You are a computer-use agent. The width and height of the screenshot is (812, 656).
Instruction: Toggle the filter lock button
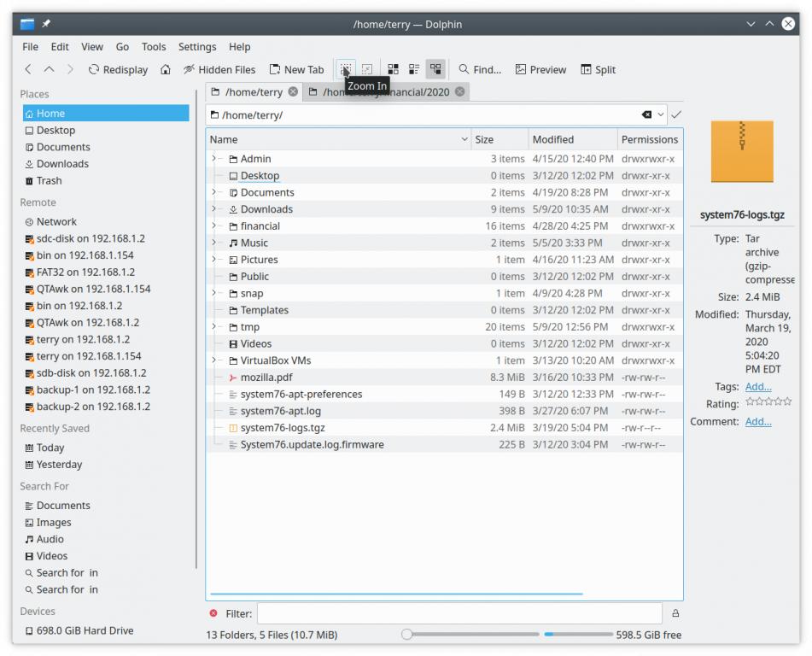coord(675,613)
